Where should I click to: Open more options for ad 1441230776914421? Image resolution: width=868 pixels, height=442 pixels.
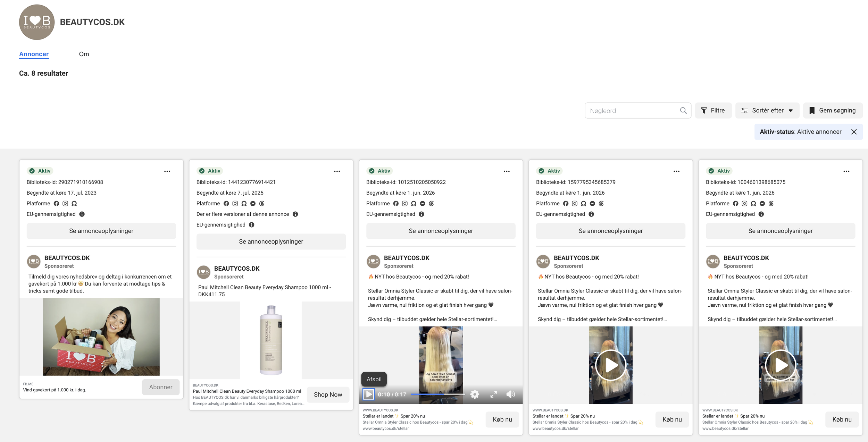coord(337,171)
